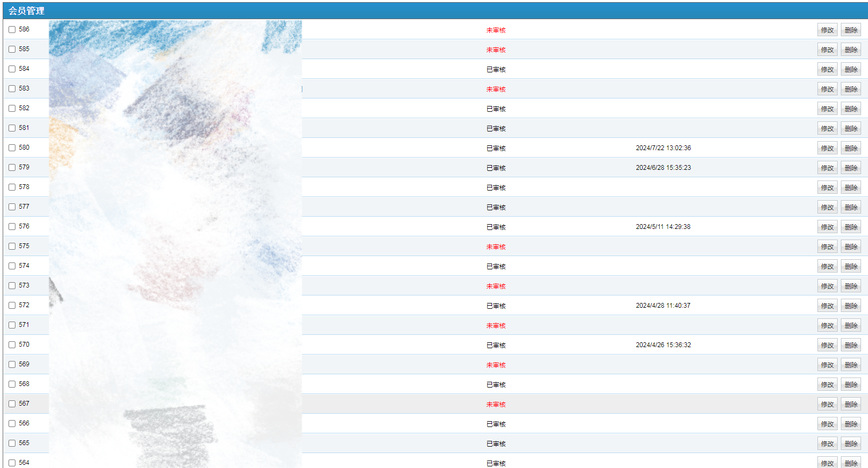Modify member 576 via 修改 button
Viewport: 868px width, 468px height.
(827, 227)
